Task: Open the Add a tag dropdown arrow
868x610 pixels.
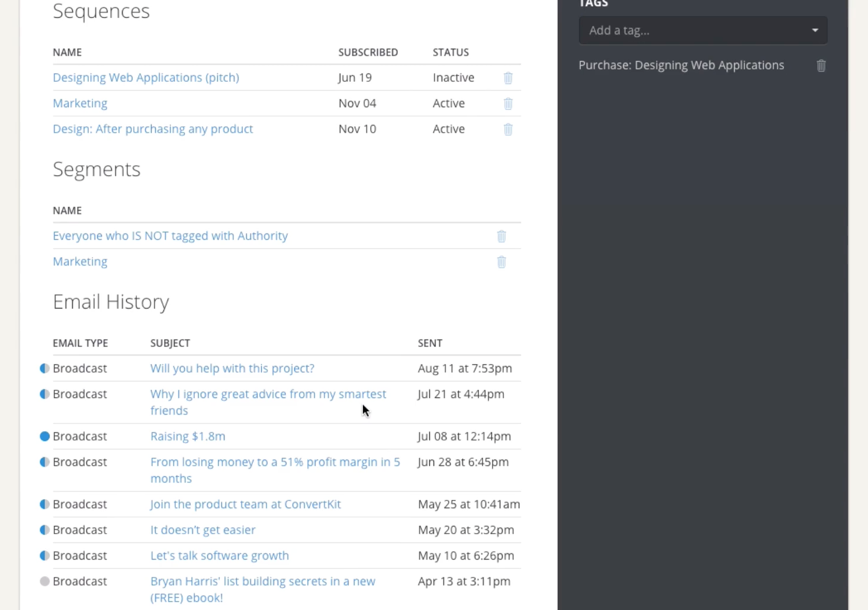Action: click(x=815, y=30)
